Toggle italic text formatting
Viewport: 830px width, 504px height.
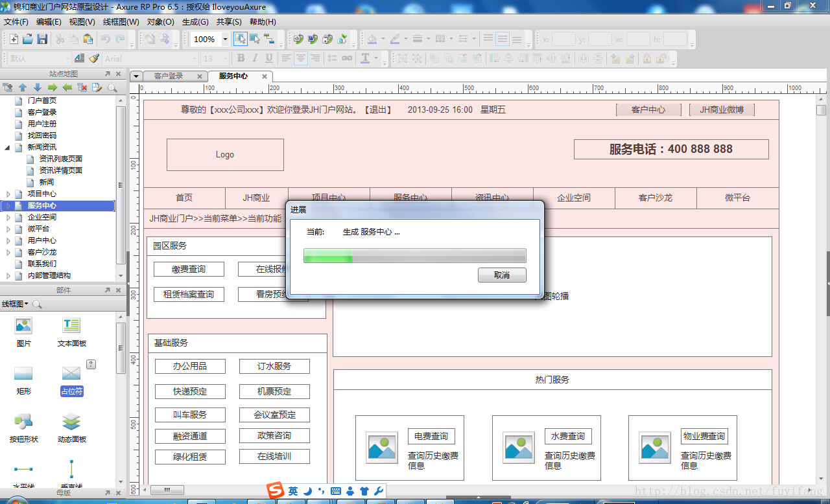tap(255, 58)
